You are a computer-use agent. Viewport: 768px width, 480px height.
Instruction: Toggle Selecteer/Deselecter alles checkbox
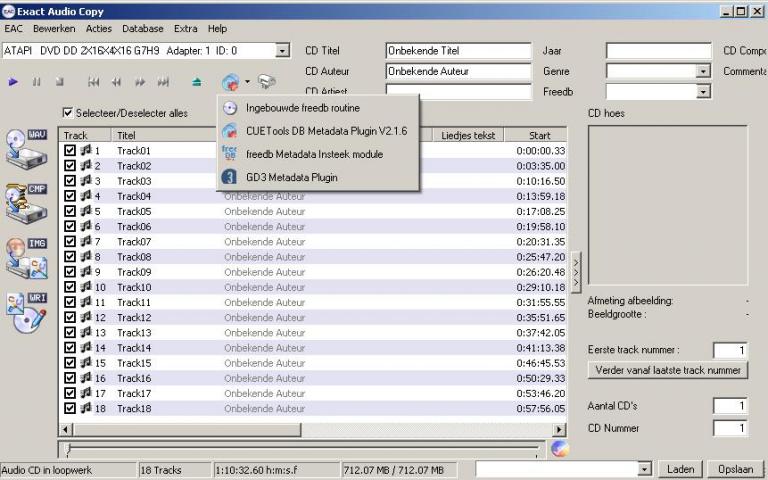click(x=68, y=113)
